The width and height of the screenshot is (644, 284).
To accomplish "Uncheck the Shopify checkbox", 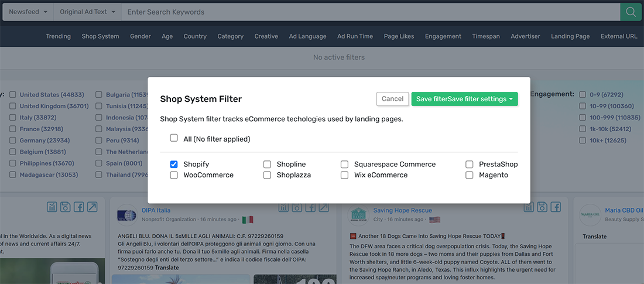I will tap(174, 164).
